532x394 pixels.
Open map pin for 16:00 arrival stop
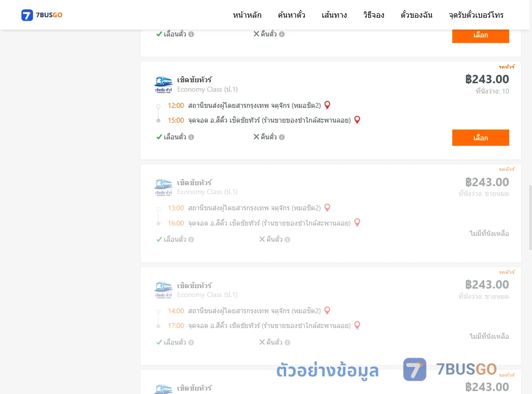tap(357, 223)
